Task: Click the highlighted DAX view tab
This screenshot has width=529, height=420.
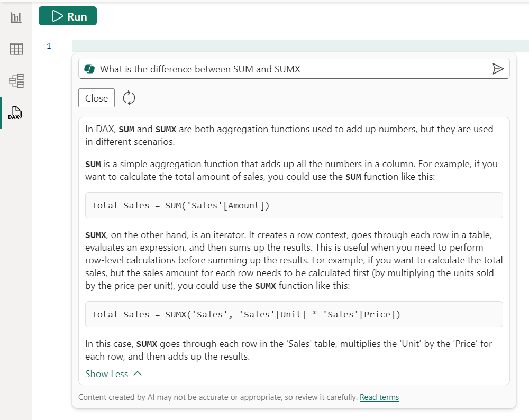Action: click(x=16, y=113)
